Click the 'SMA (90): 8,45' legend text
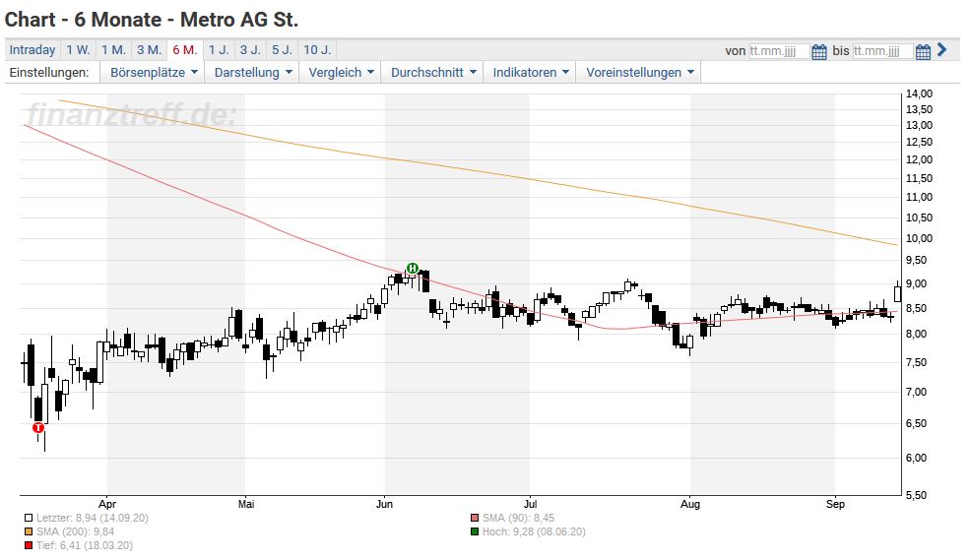This screenshot has height=560, width=971. (x=518, y=518)
